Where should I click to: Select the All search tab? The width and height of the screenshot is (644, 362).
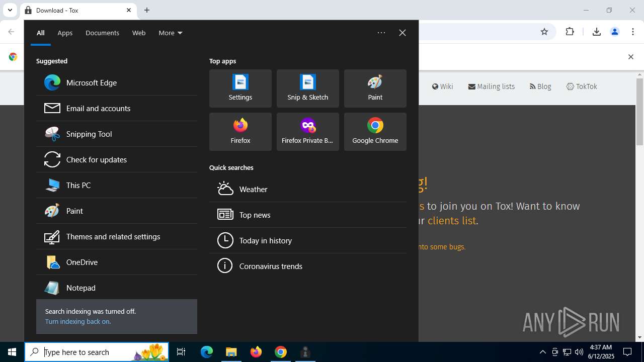[40, 33]
